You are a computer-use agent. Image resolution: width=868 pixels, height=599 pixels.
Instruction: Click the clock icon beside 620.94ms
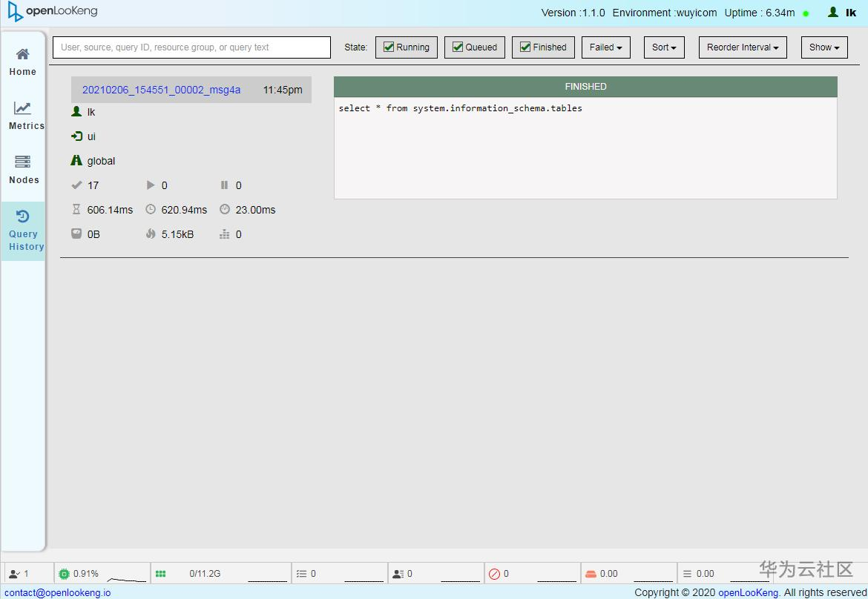(150, 209)
